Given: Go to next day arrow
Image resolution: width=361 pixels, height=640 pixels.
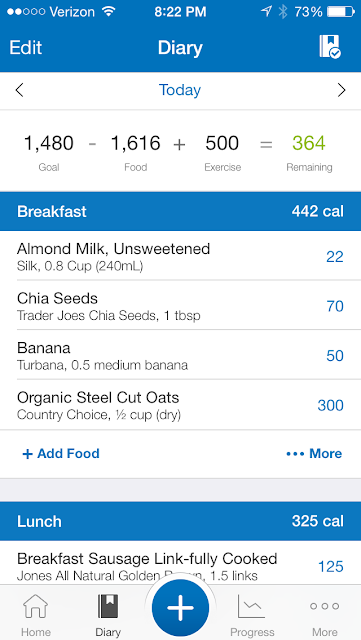Looking at the screenshot, I should pyautogui.click(x=342, y=90).
